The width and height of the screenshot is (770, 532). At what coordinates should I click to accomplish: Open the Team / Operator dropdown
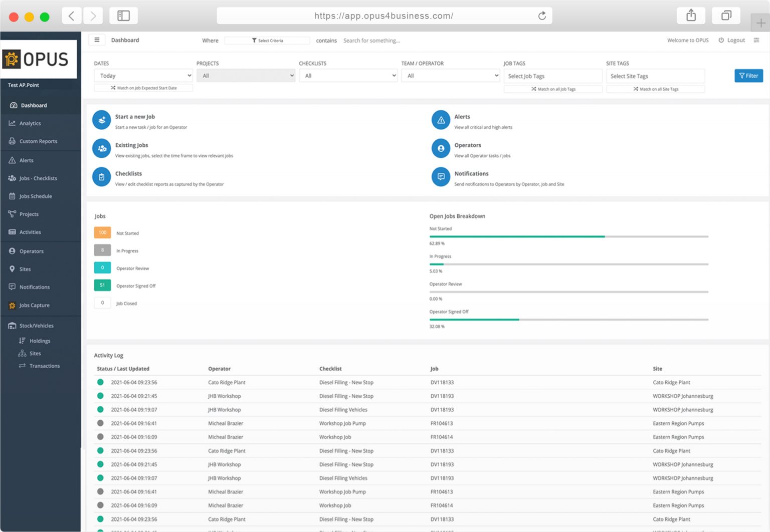coord(451,76)
